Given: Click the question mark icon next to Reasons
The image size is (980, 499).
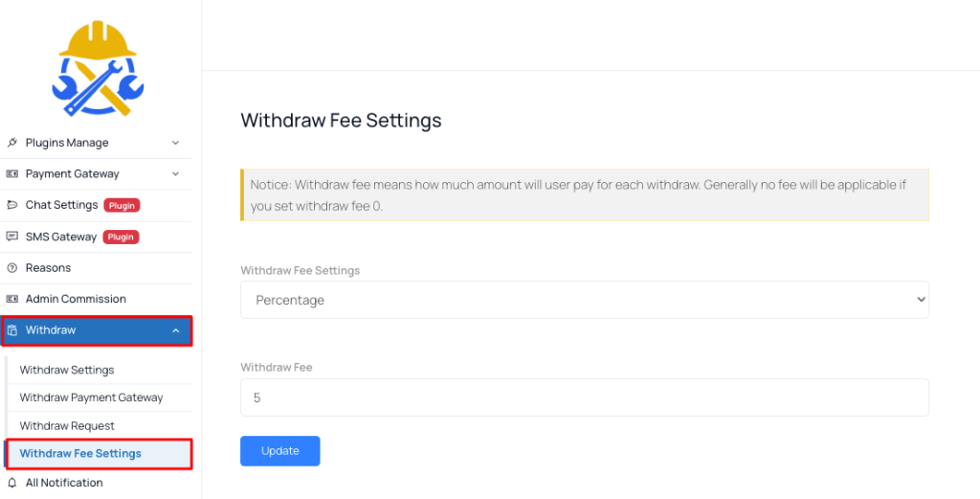Looking at the screenshot, I should coord(11,267).
